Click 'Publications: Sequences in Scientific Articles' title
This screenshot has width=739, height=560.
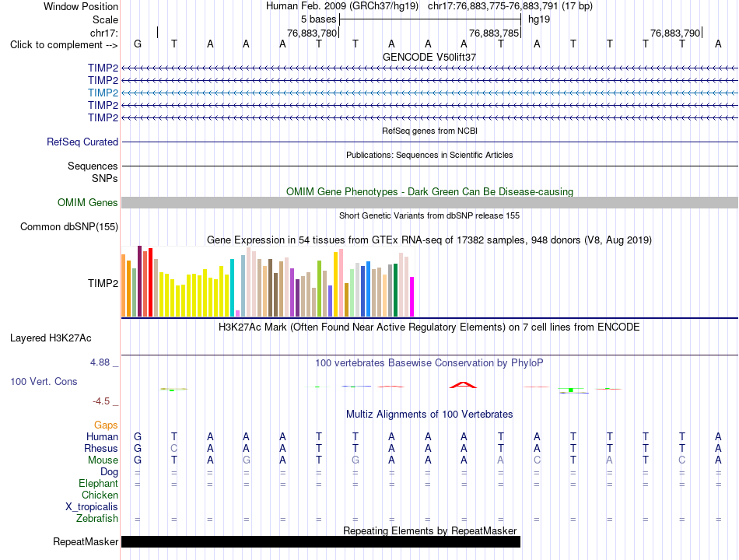[429, 155]
